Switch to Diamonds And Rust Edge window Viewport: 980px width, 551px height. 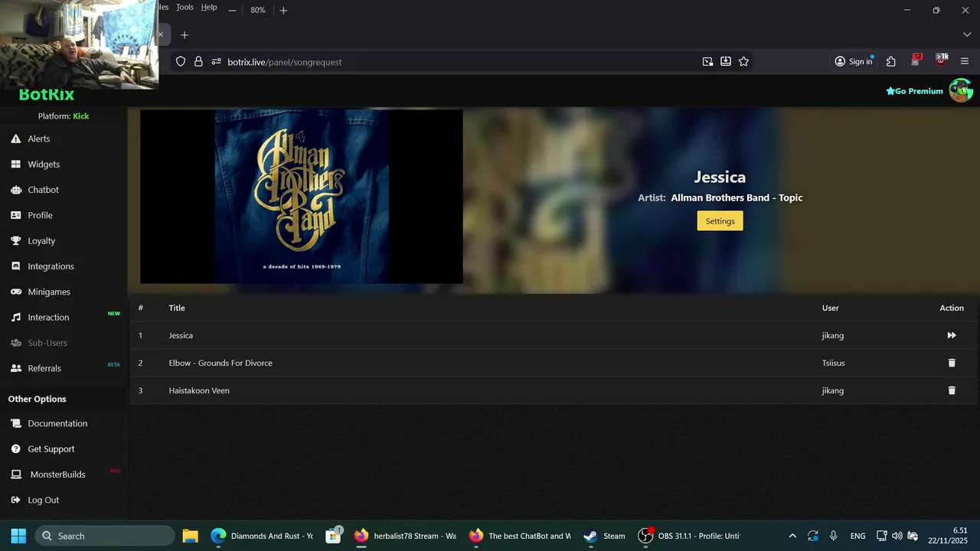[262, 536]
